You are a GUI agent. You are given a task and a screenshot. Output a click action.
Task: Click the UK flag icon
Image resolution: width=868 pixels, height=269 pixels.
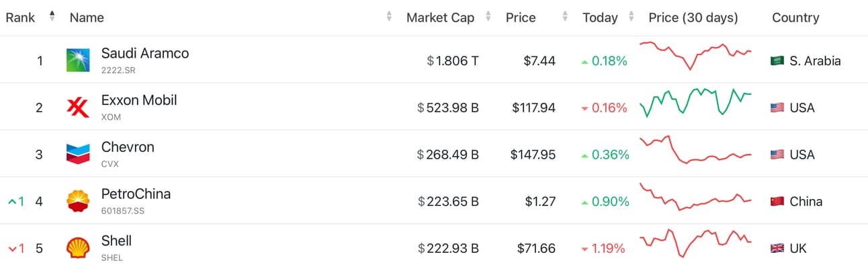click(x=777, y=248)
